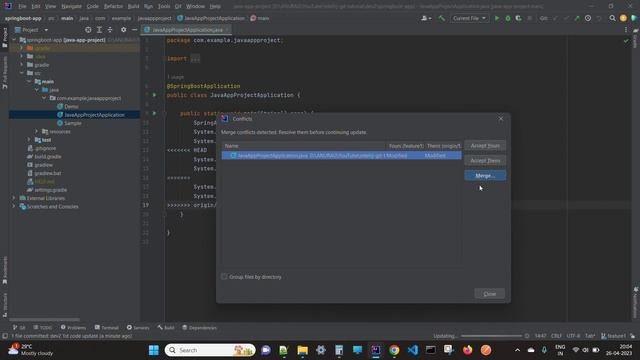Open Visual Studio Code from the taskbar
Screen dimensions: 640x360
click(x=413, y=350)
